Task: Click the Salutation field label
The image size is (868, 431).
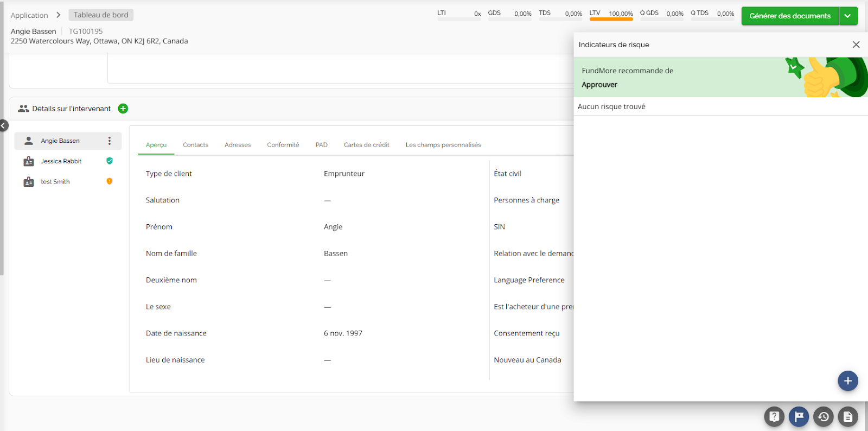Action: pyautogui.click(x=162, y=200)
